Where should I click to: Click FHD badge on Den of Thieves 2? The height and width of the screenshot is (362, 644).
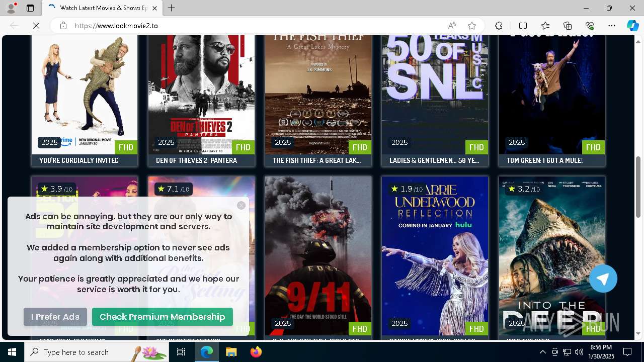tap(243, 147)
